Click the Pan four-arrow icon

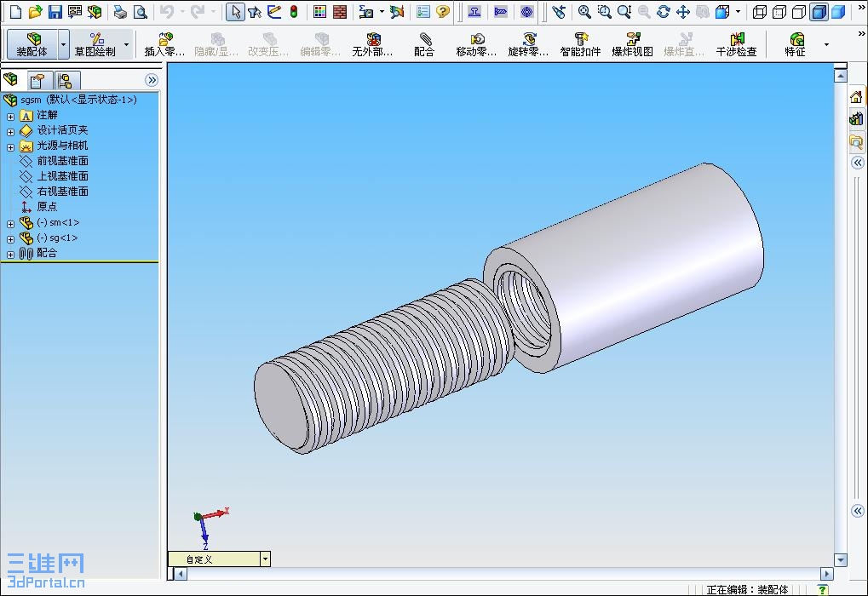pyautogui.click(x=683, y=12)
